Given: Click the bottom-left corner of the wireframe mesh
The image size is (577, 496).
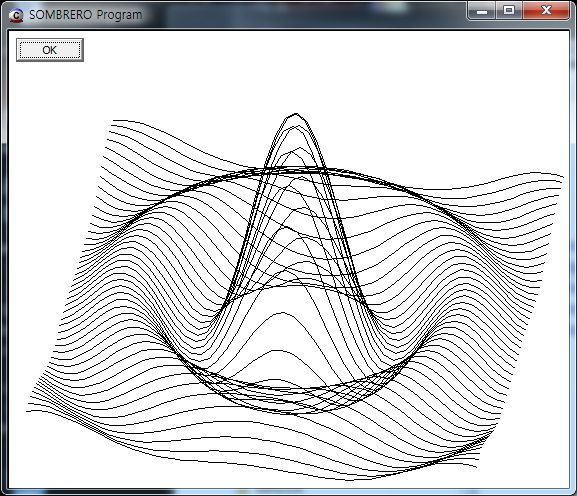Looking at the screenshot, I should pyautogui.click(x=27, y=411).
